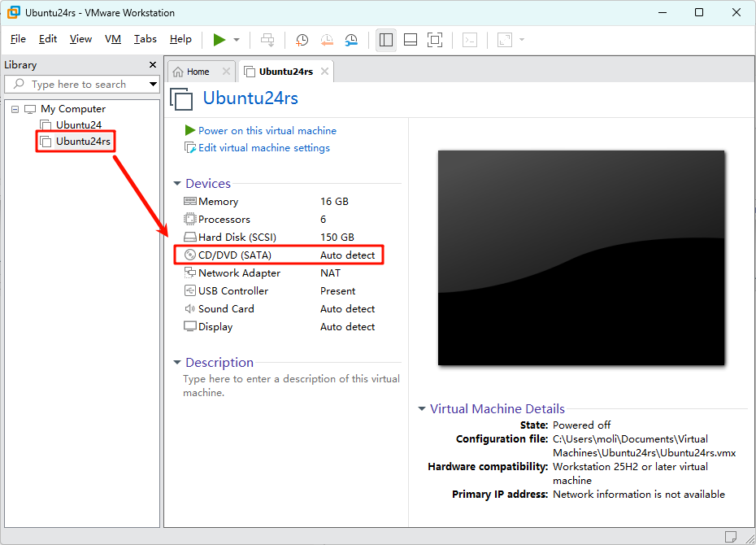Open the File menu
756x545 pixels.
18,38
